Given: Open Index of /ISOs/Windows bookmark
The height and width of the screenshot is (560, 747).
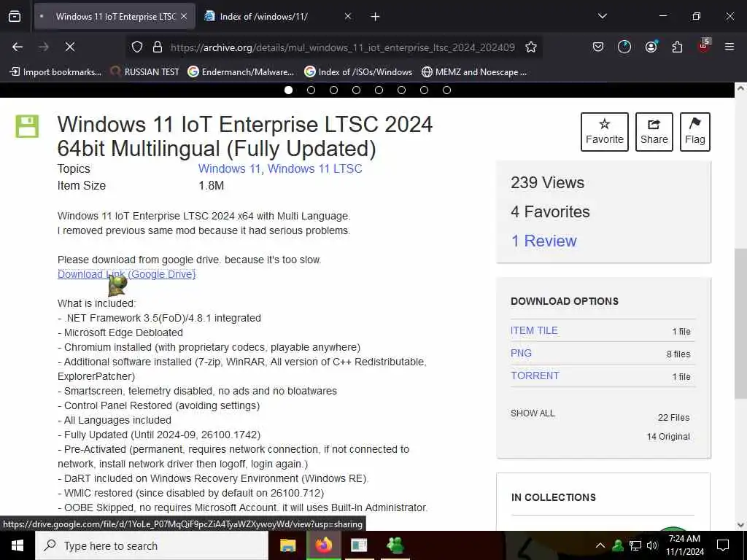Looking at the screenshot, I should click(358, 72).
